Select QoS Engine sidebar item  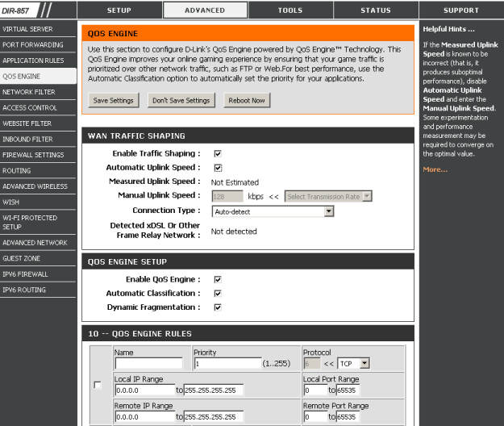coord(38,76)
